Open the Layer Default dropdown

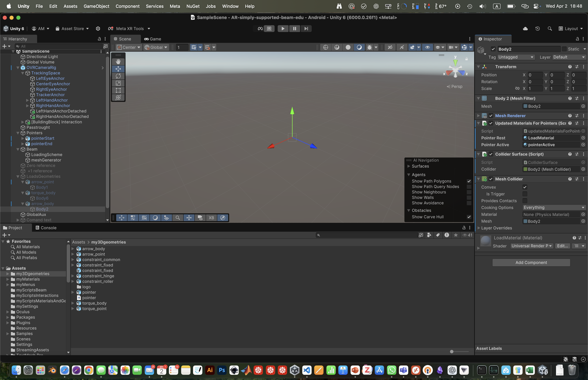point(569,57)
